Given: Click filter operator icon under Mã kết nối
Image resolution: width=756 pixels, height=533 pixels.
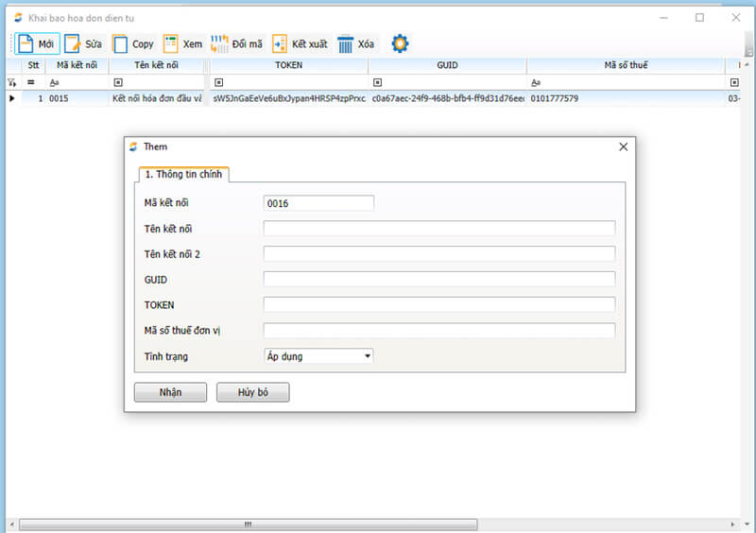Looking at the screenshot, I should point(54,83).
